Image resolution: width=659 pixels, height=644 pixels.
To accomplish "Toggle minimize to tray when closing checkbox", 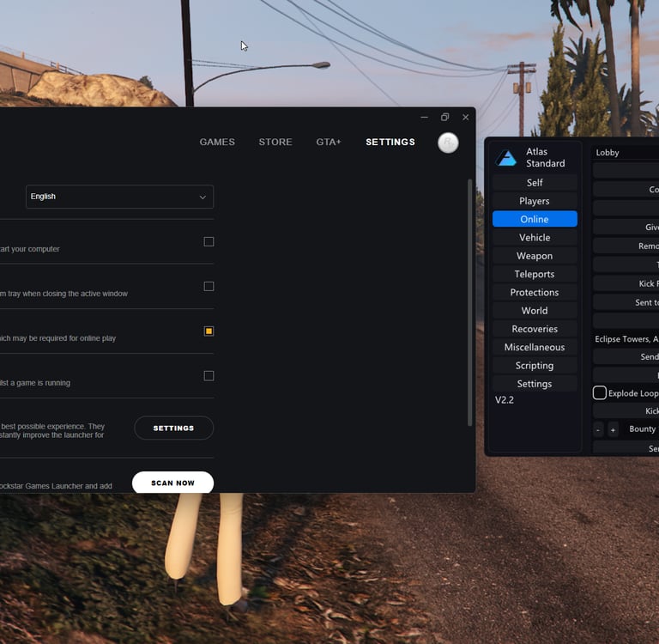I will [209, 287].
